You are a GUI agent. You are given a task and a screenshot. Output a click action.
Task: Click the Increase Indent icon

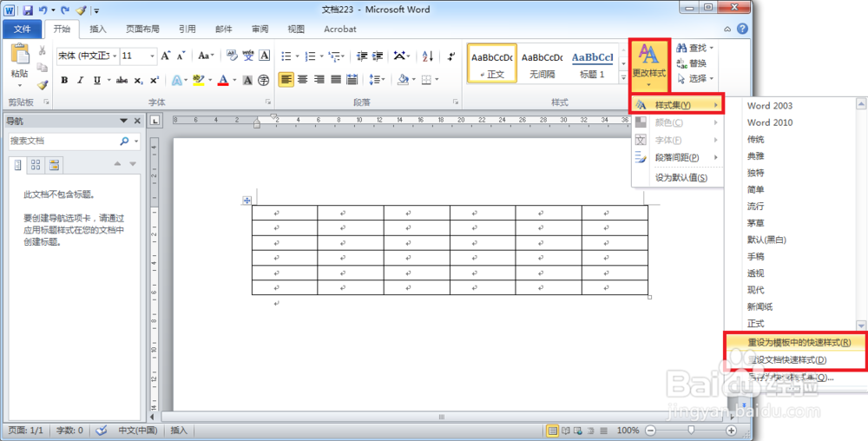tap(378, 56)
